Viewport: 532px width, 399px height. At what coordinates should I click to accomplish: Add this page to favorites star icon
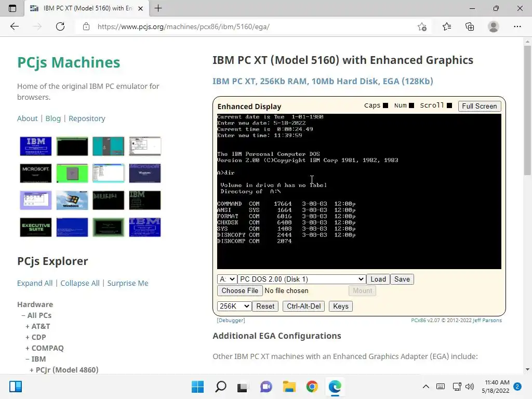pos(422,26)
